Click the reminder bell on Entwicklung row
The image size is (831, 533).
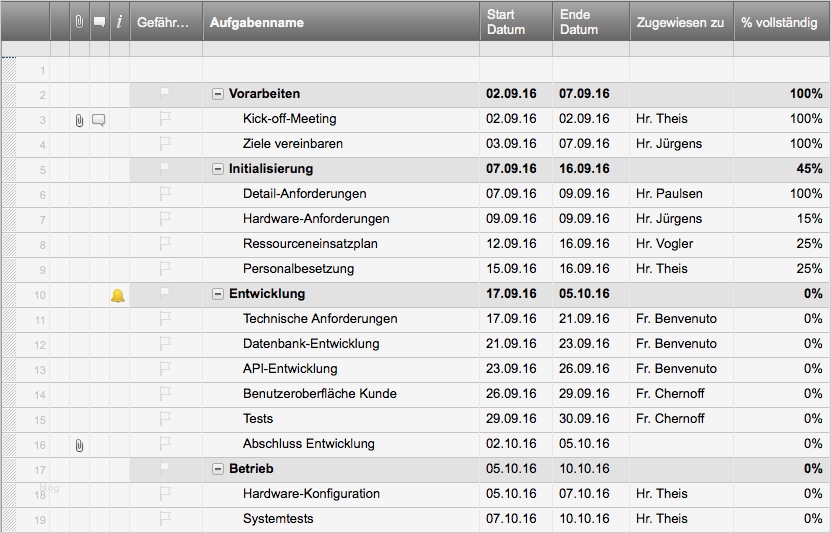pyautogui.click(x=118, y=295)
